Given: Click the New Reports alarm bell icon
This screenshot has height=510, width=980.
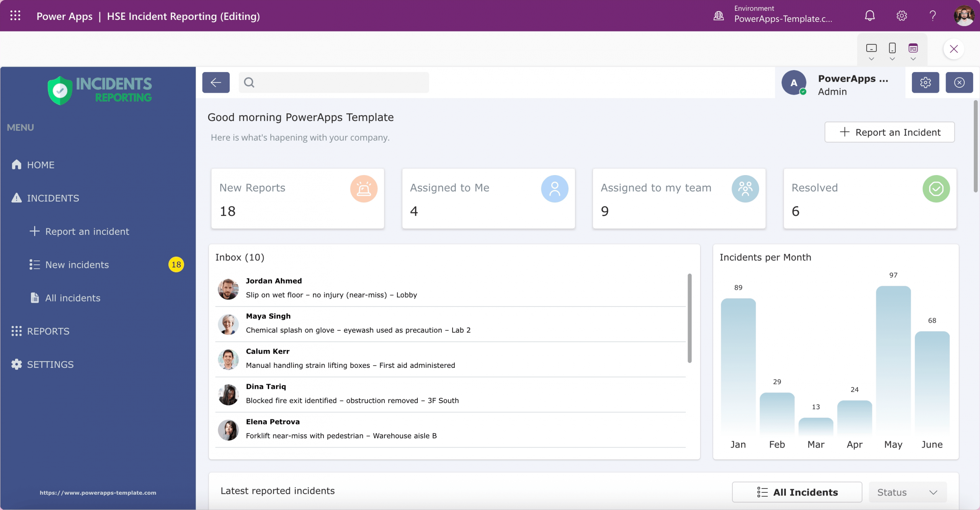Looking at the screenshot, I should pos(363,189).
